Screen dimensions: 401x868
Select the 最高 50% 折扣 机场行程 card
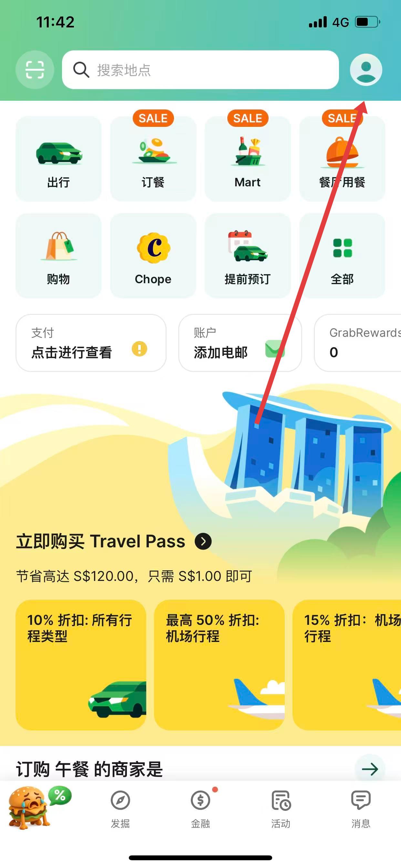[x=219, y=665]
